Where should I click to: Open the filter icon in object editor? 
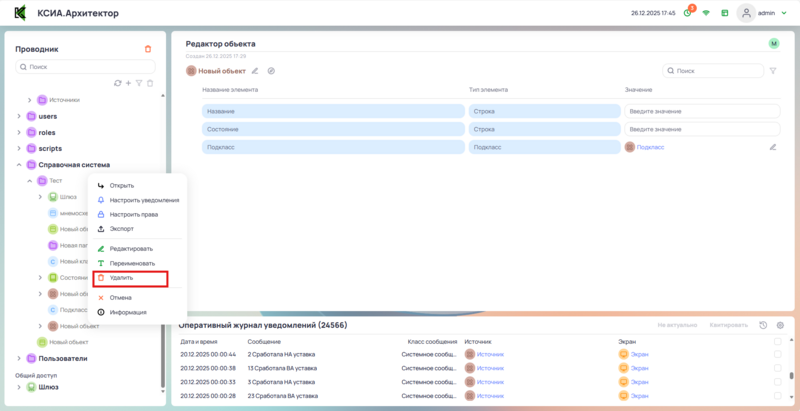[773, 71]
